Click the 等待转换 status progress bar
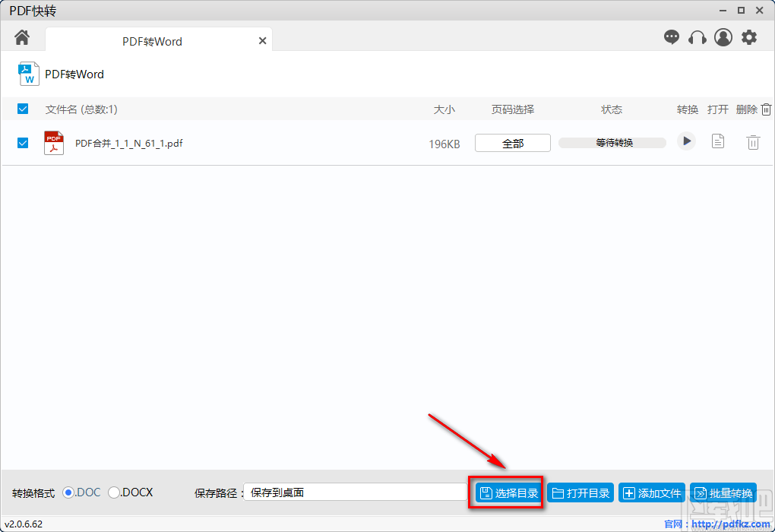Screen dimensions: 775x532 pyautogui.click(x=612, y=143)
